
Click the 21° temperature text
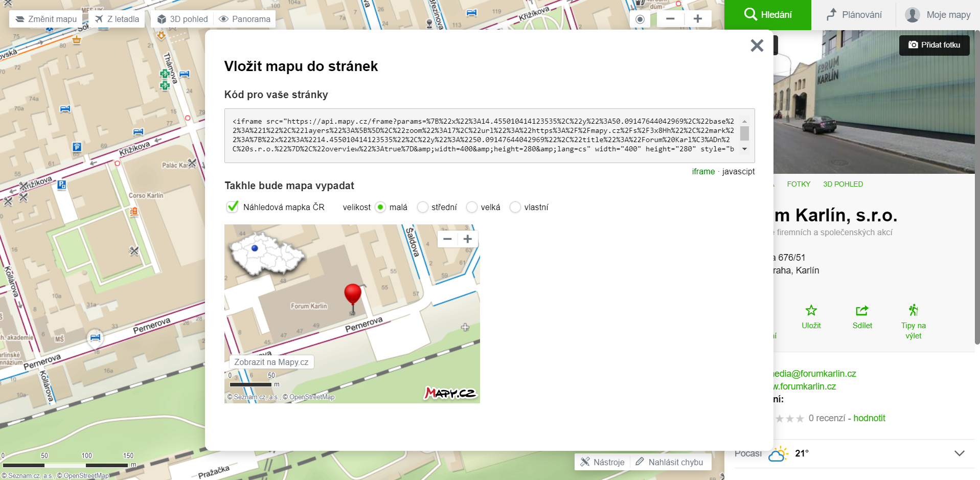[x=802, y=453]
